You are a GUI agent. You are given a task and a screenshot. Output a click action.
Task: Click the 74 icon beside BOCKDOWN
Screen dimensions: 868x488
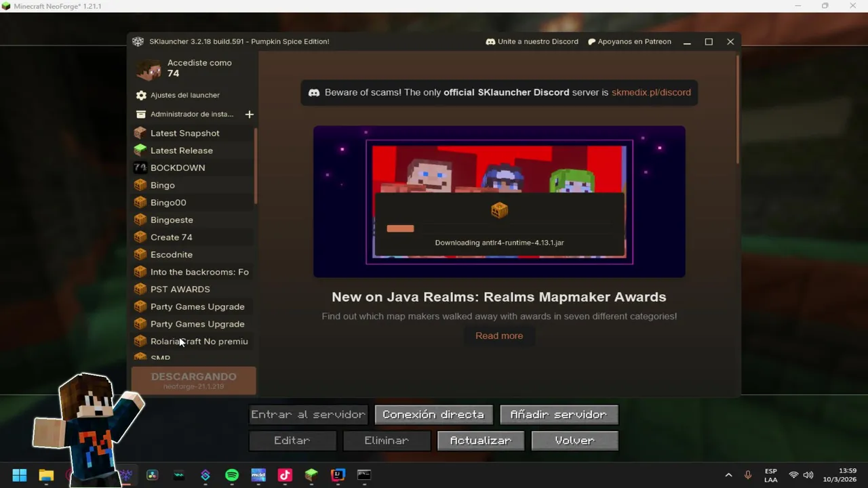point(140,167)
